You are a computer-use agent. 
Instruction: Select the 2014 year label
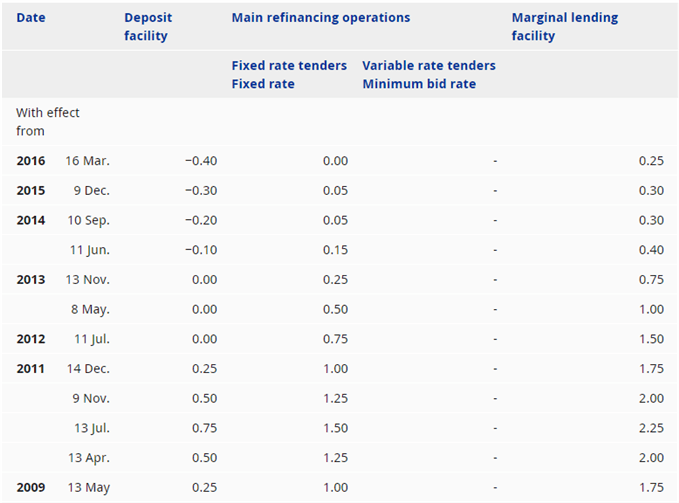click(31, 220)
